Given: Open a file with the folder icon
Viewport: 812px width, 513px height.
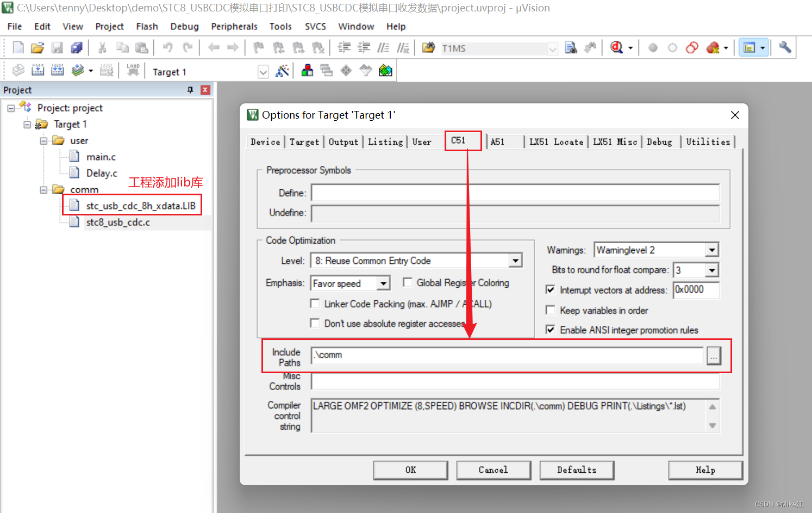Looking at the screenshot, I should pyautogui.click(x=38, y=48).
